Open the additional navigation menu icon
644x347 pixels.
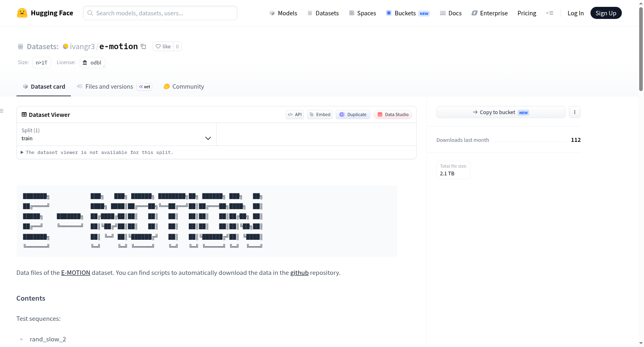pyautogui.click(x=549, y=13)
